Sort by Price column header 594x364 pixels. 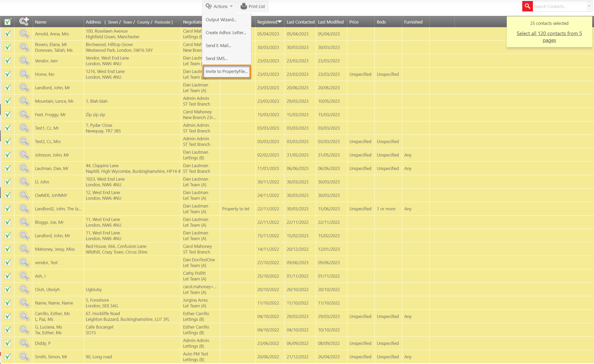click(x=354, y=22)
